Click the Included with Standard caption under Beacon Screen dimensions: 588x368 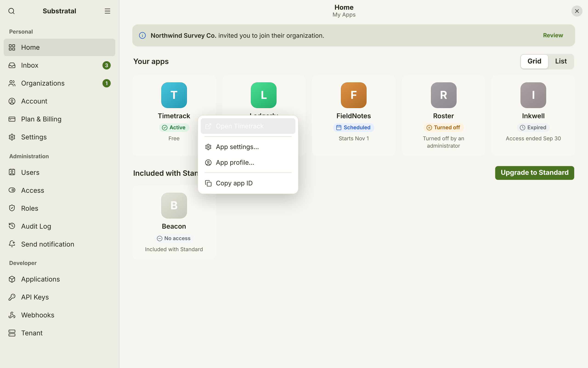coord(174,249)
